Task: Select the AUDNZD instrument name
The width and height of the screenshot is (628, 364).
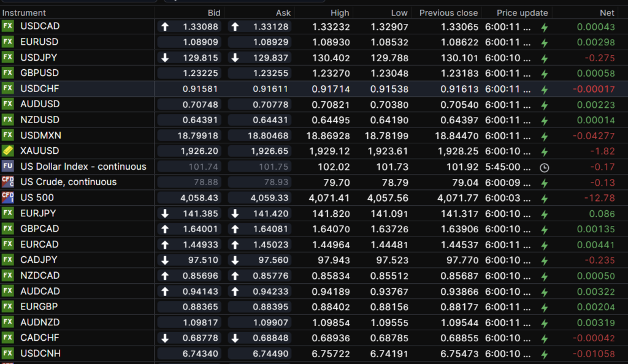Action: [40, 322]
